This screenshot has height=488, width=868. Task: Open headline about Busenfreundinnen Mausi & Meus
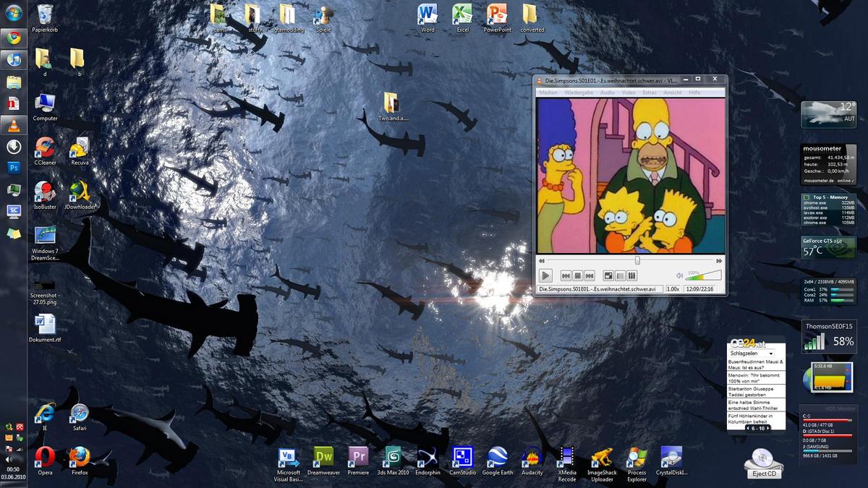click(755, 364)
